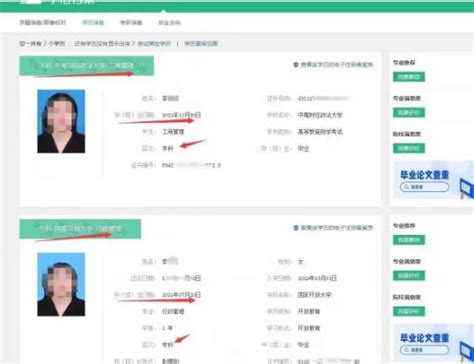Select the gender value 女
Screen dimensions: 474x364
pyautogui.click(x=300, y=262)
